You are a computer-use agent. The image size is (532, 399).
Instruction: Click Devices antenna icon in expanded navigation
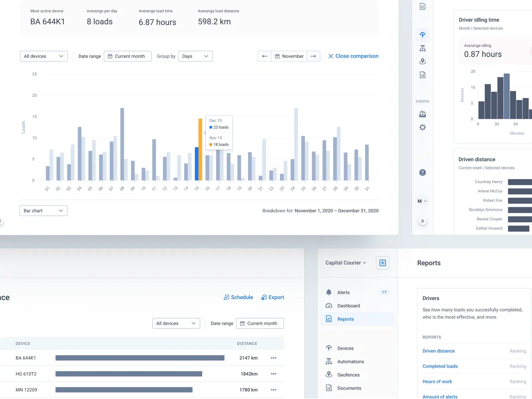click(329, 348)
